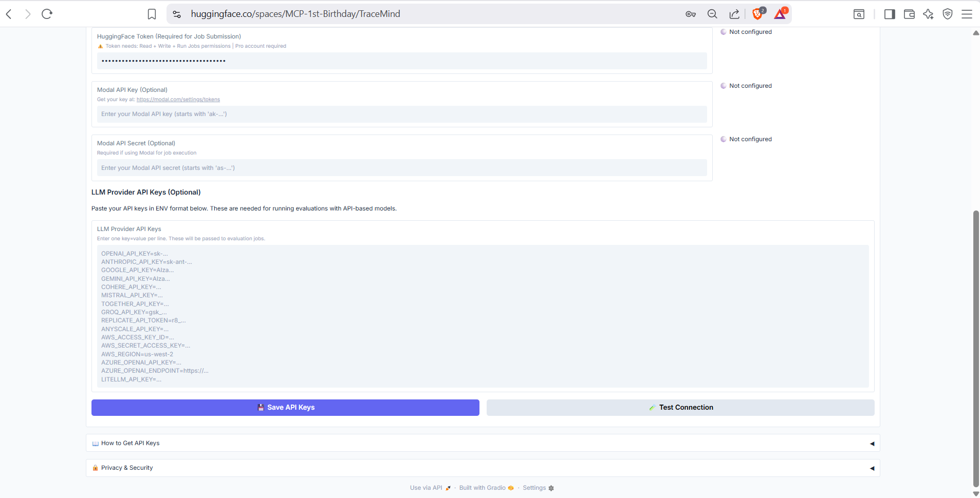Open saved passwords key icon
This screenshot has height=498, width=980.
point(691,14)
